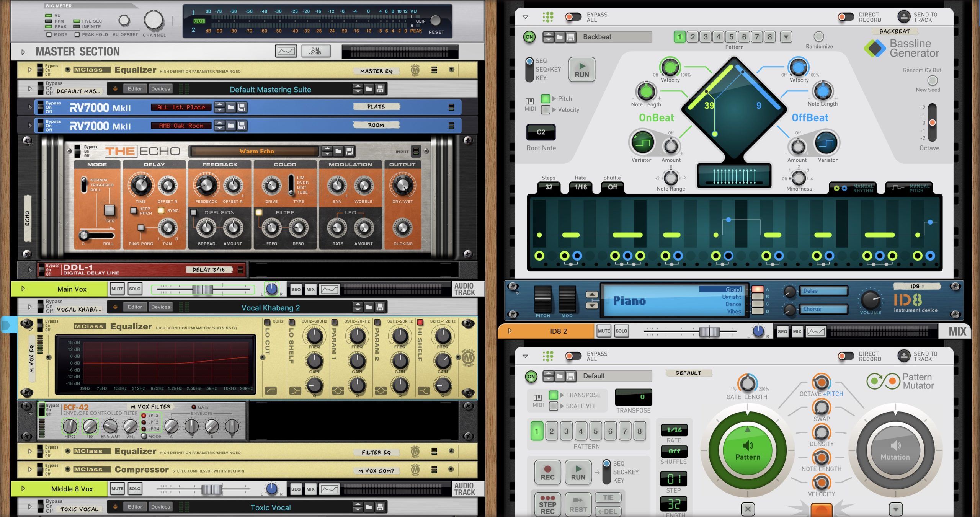Click the Pattern Mutator cancel X button
The image size is (980, 517).
click(x=748, y=509)
